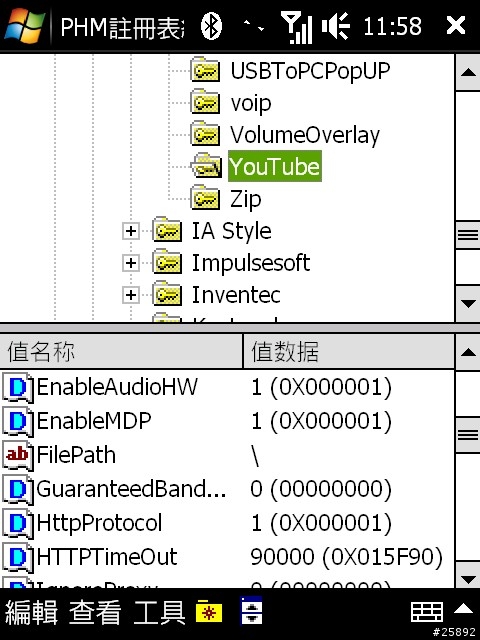
Task: Expand the Inventec key
Action: pyautogui.click(x=131, y=295)
